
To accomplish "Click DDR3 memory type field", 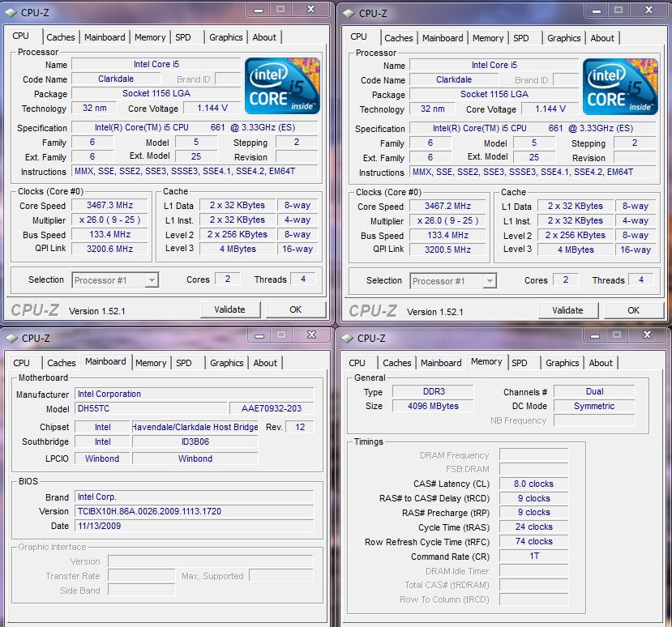I will pos(434,391).
